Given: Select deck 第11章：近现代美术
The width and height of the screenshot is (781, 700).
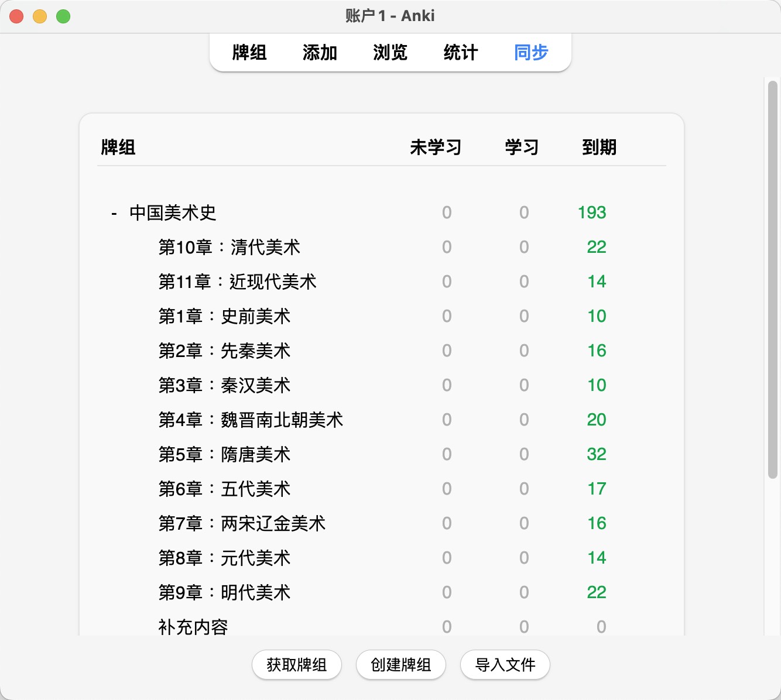Looking at the screenshot, I should click(237, 282).
